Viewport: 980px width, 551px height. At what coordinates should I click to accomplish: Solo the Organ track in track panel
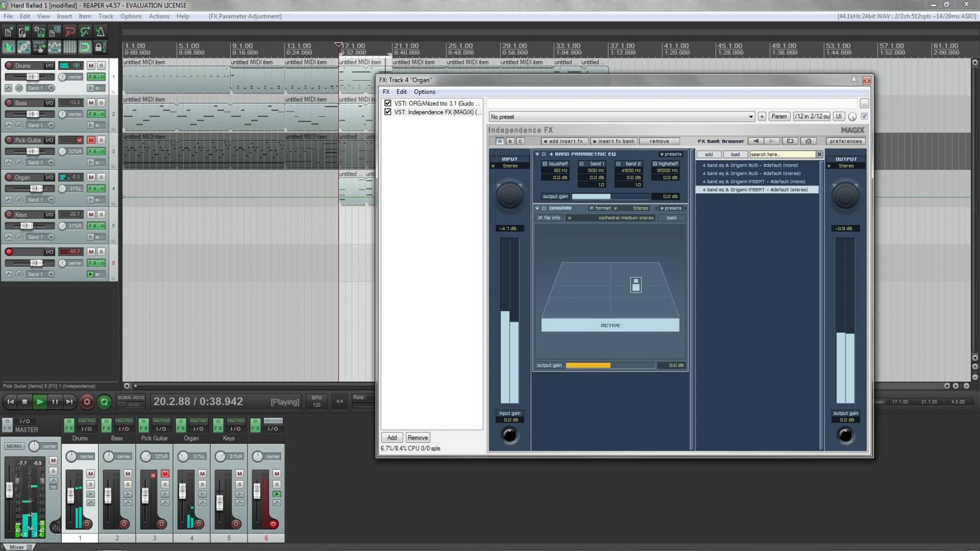point(101,177)
